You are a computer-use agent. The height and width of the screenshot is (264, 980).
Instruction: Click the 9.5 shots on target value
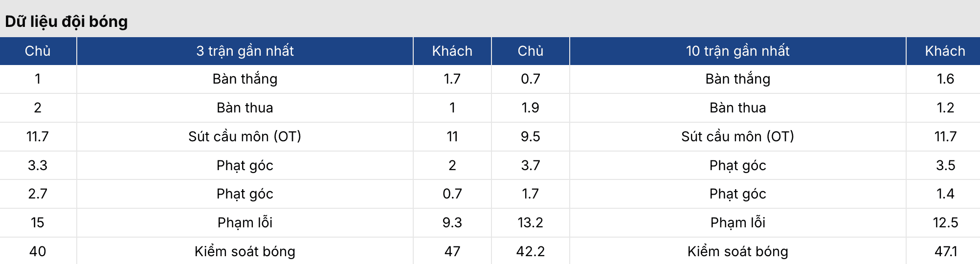pos(530,136)
